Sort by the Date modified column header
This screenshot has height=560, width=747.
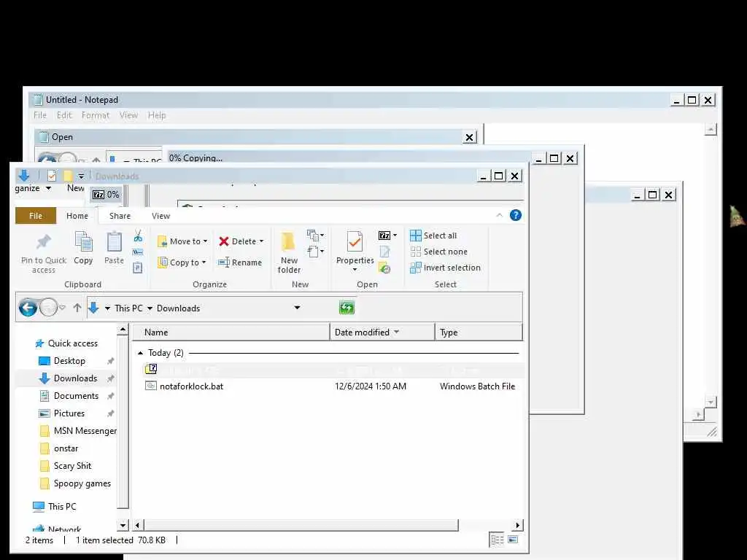pyautogui.click(x=382, y=332)
